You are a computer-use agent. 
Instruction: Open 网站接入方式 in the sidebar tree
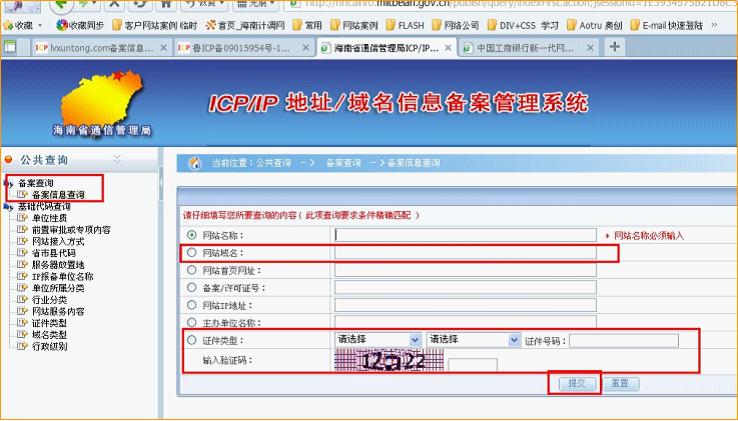[x=57, y=241]
